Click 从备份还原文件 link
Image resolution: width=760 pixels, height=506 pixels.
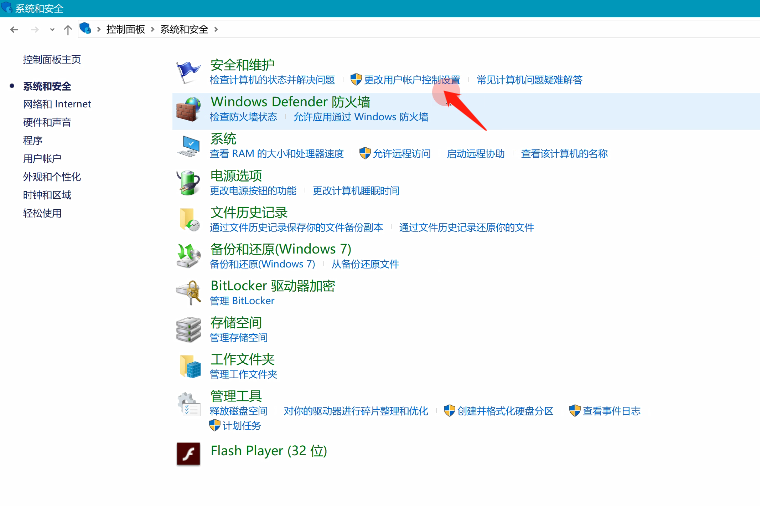click(x=365, y=264)
